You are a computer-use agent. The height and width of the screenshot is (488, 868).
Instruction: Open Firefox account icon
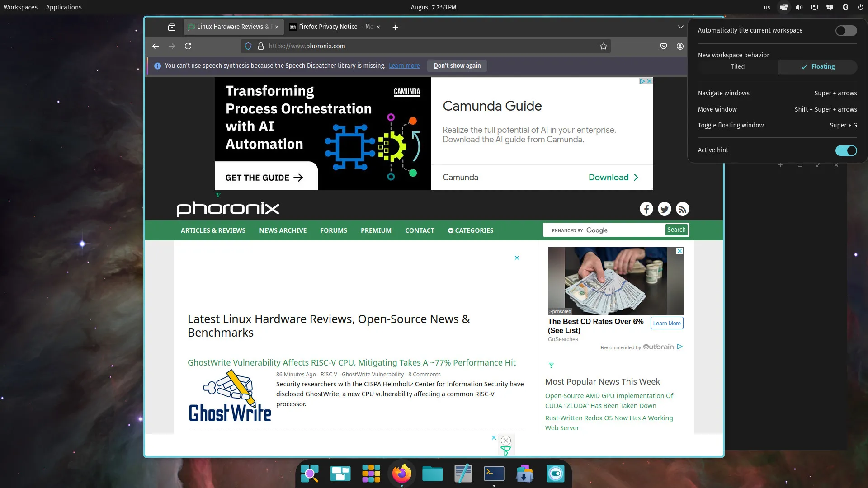point(679,46)
